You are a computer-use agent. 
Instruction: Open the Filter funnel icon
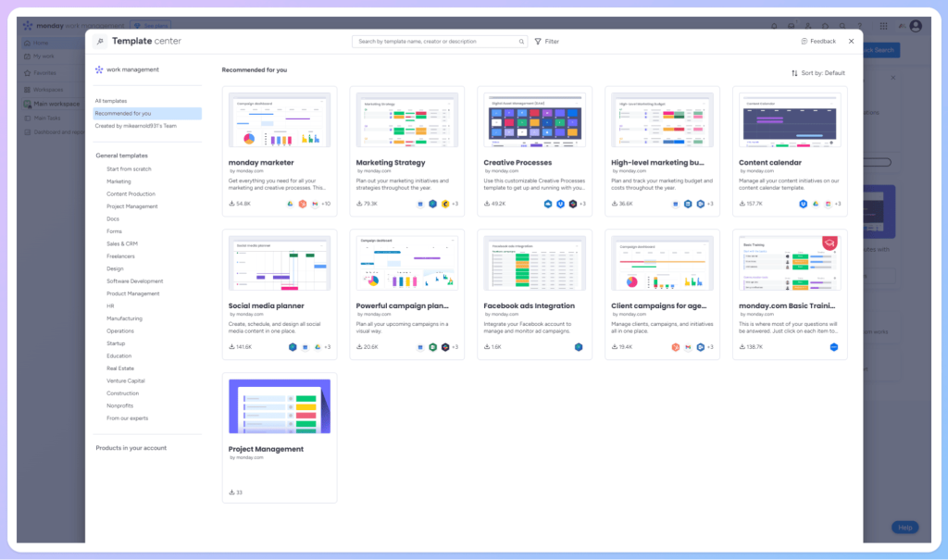pyautogui.click(x=538, y=42)
